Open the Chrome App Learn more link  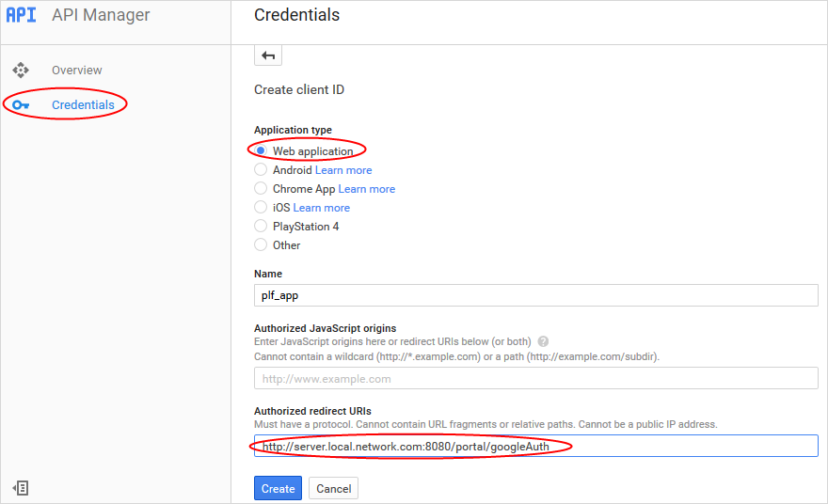[x=366, y=189]
